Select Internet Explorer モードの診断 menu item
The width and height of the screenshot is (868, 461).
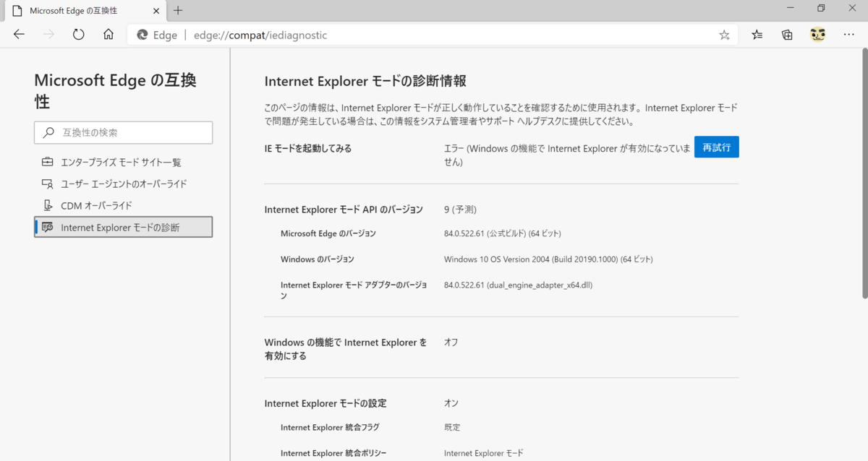click(x=123, y=227)
